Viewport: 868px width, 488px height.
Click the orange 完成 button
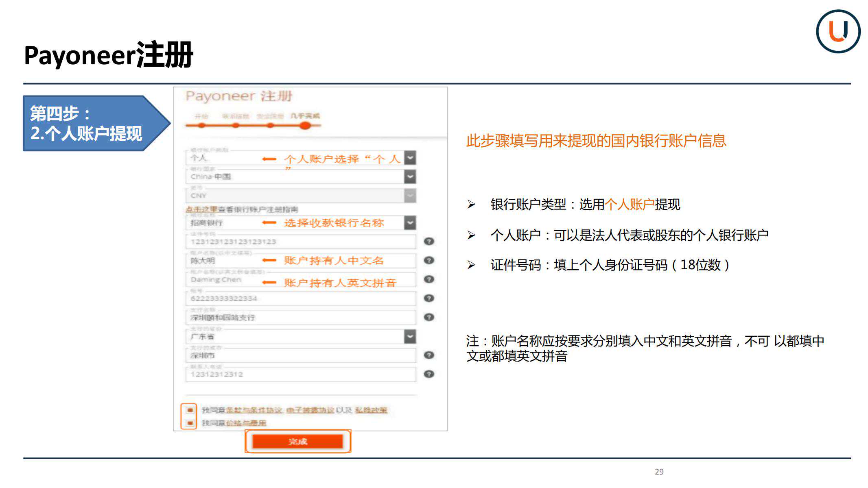click(x=298, y=441)
